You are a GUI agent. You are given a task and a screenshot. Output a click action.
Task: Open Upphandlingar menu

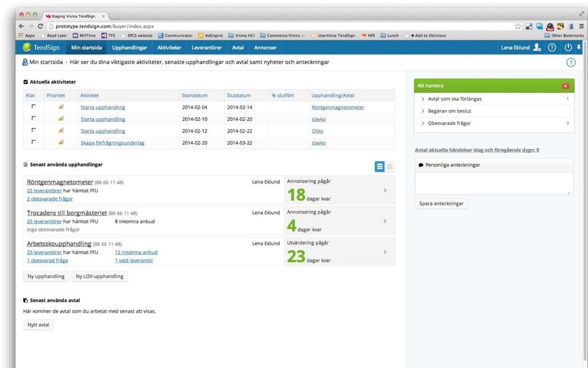point(129,47)
